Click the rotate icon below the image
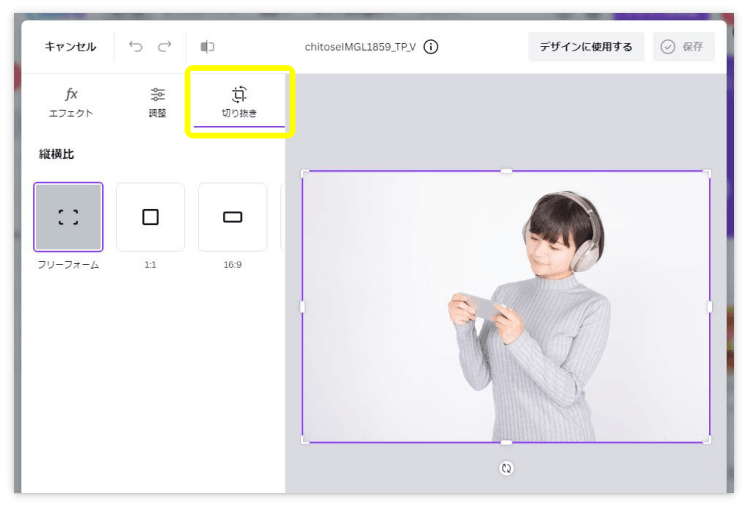This screenshot has width=748, height=508. pos(506,468)
